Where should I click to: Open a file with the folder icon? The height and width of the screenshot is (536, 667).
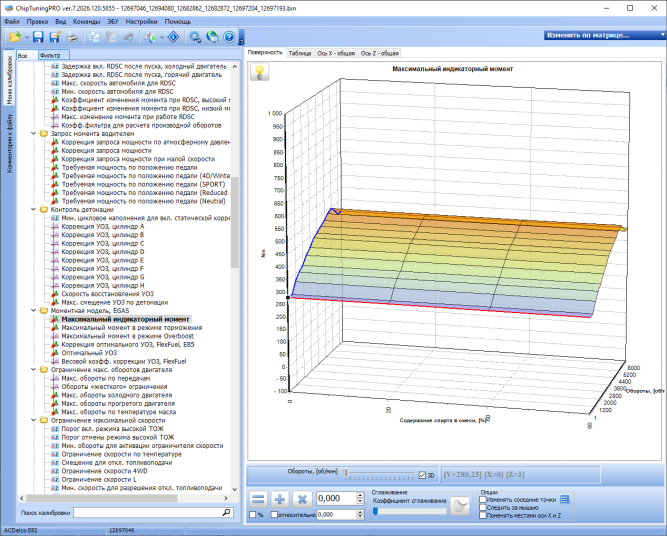pos(15,37)
